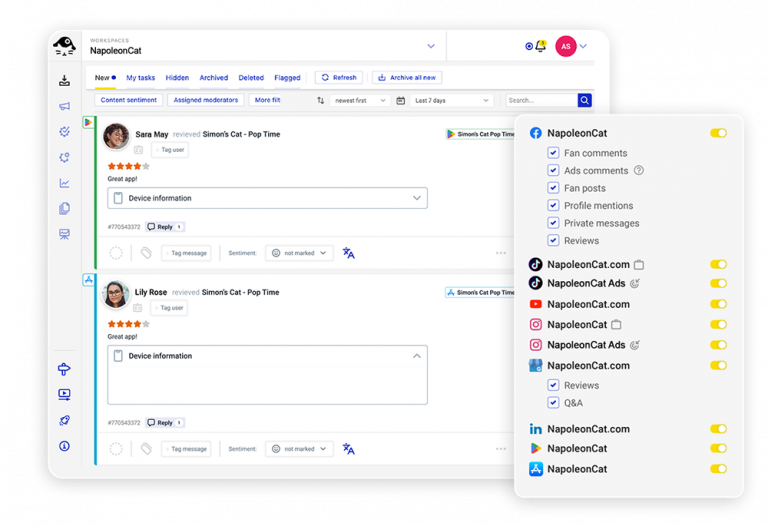This screenshot has height=526, width=768.
Task: Open the user account dropdown arrow
Action: 583,46
